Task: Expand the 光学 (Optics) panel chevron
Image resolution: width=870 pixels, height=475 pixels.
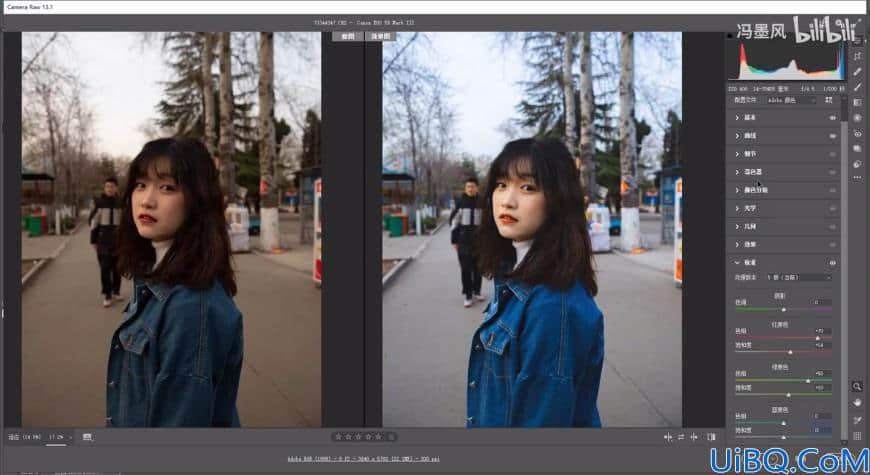Action: pyautogui.click(x=737, y=209)
